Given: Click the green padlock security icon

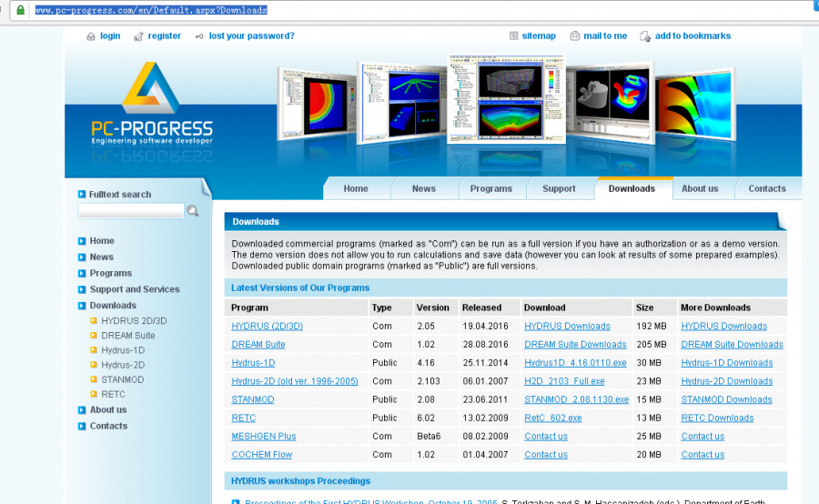Looking at the screenshot, I should point(20,10).
